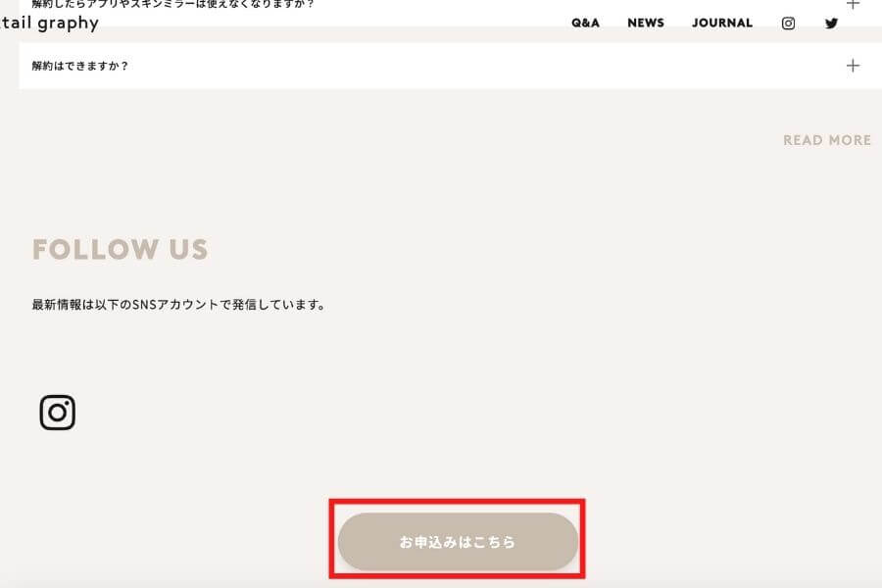This screenshot has height=588, width=882.
Task: Expand the partially visible スキンミラー question's plus icon
Action: (853, 4)
